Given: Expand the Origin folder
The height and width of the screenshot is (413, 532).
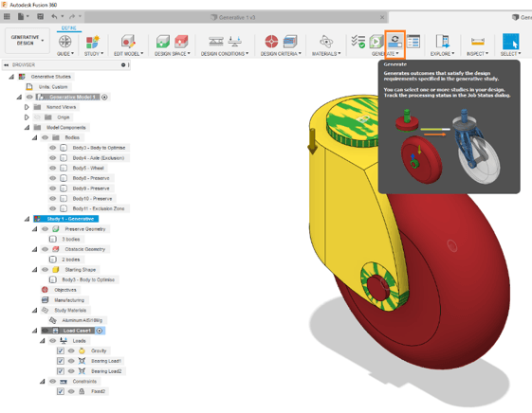Looking at the screenshot, I should tap(27, 117).
